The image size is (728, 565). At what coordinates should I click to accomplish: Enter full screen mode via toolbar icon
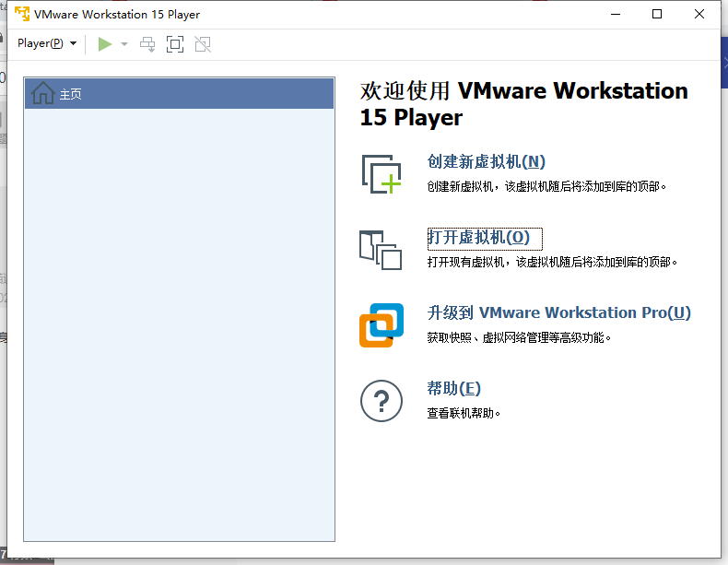tap(175, 44)
